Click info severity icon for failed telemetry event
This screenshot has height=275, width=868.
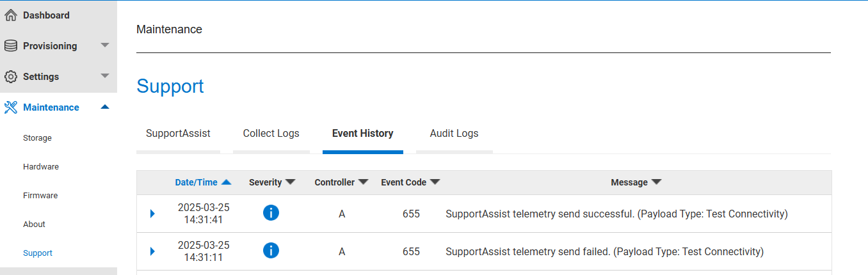coord(271,251)
